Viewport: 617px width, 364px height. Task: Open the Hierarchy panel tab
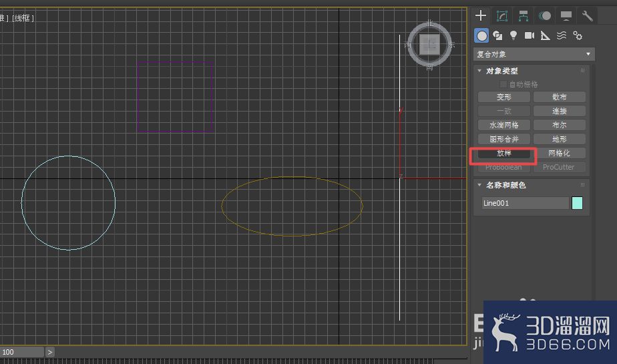[524, 16]
